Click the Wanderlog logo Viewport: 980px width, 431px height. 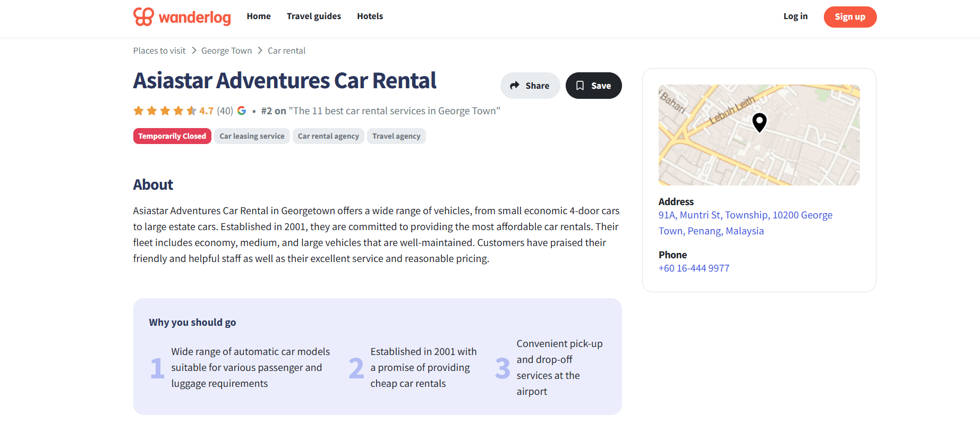tap(182, 16)
